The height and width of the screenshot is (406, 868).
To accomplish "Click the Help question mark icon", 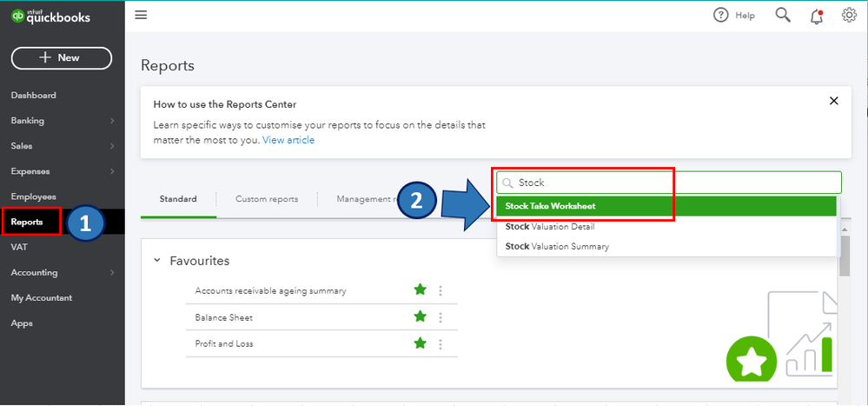I will [x=720, y=15].
